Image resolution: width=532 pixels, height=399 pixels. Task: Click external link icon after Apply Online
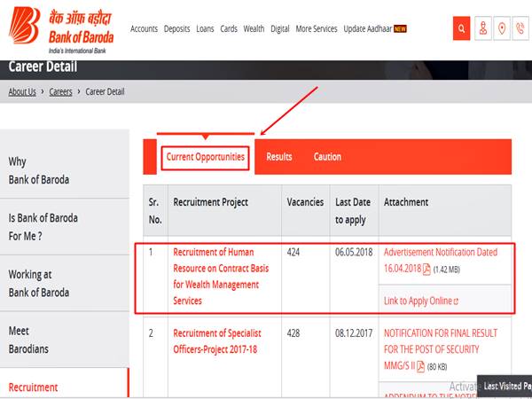click(456, 301)
